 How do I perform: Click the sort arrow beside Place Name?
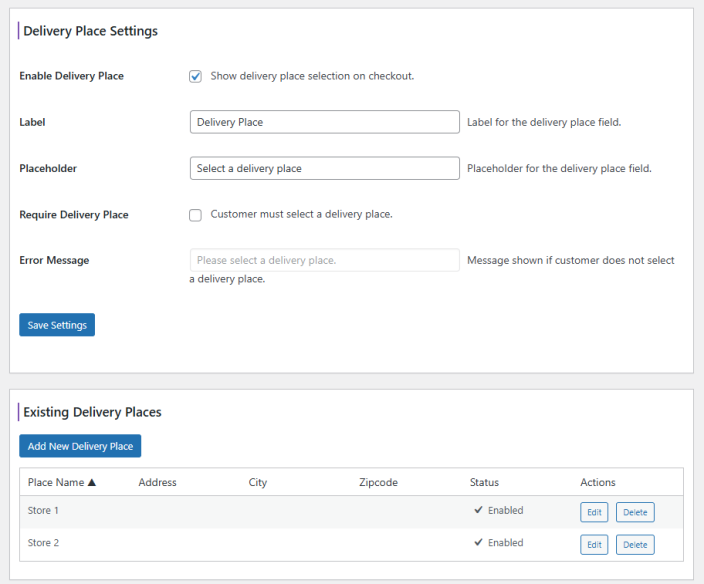(x=92, y=482)
